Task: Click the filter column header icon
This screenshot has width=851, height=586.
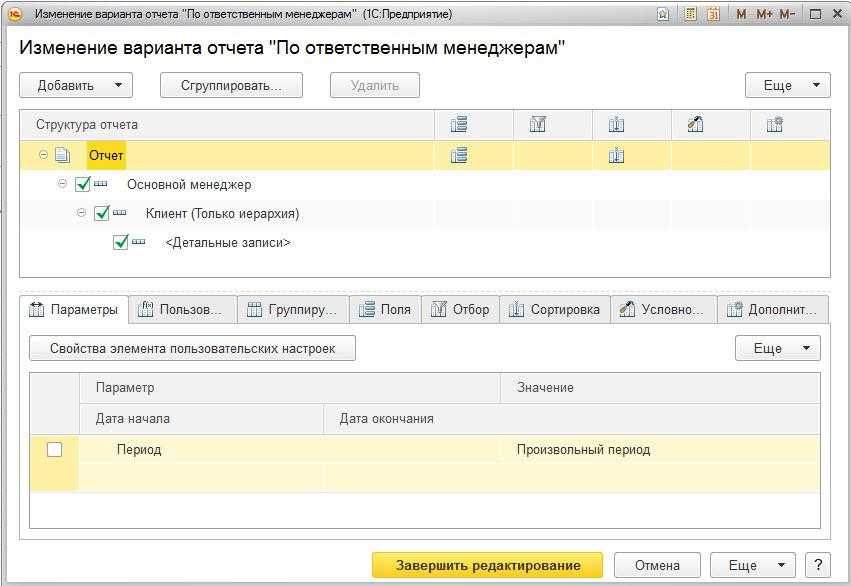Action: (538, 125)
